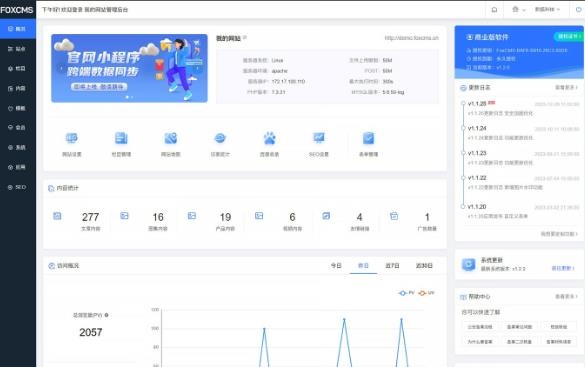The image size is (585, 367).
Task: Click the icon beside the 19 count
Action: pyautogui.click(x=192, y=216)
